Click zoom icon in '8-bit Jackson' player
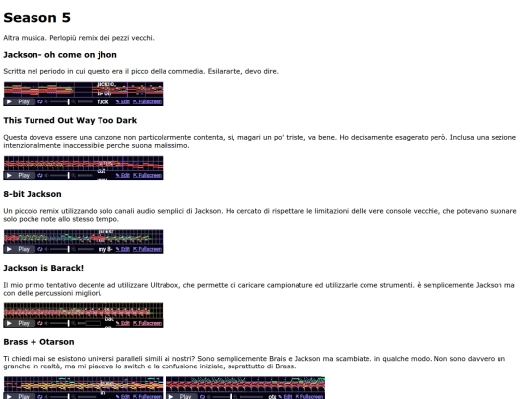Image resolution: width=532 pixels, height=399 pixels. (x=73, y=249)
